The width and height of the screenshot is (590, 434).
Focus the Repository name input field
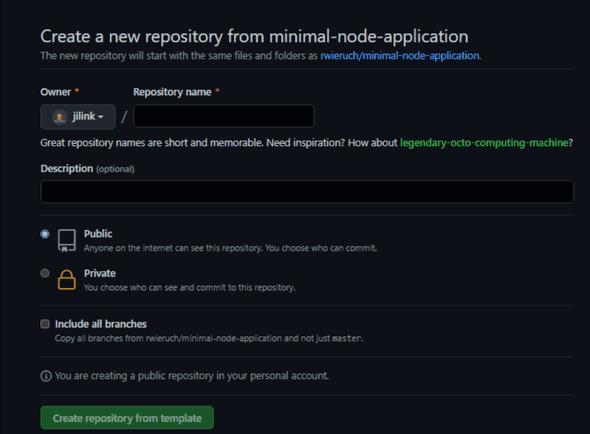[224, 116]
